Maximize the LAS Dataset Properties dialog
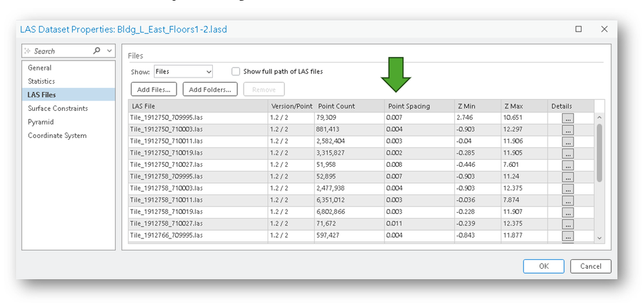 578,29
